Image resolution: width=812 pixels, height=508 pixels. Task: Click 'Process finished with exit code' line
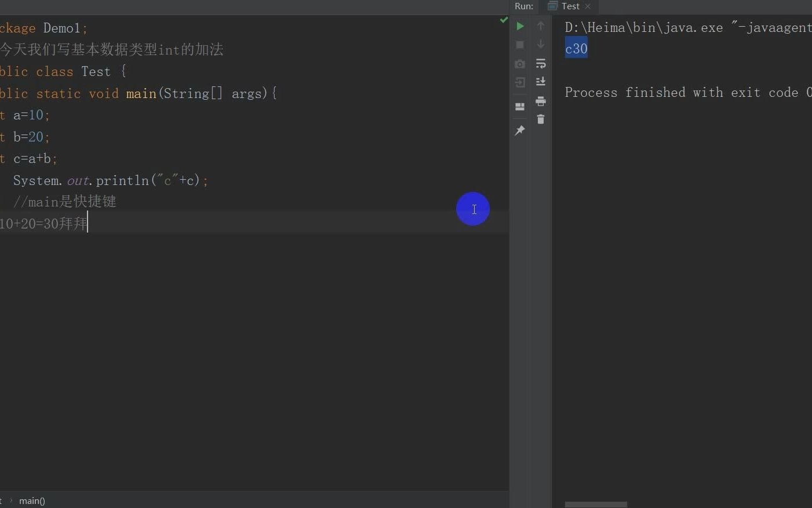tap(688, 93)
